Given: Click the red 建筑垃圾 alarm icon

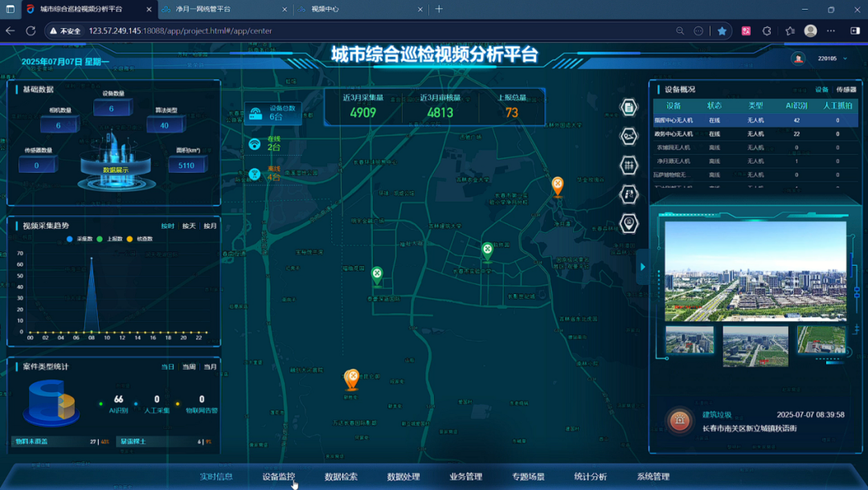Looking at the screenshot, I should 680,420.
